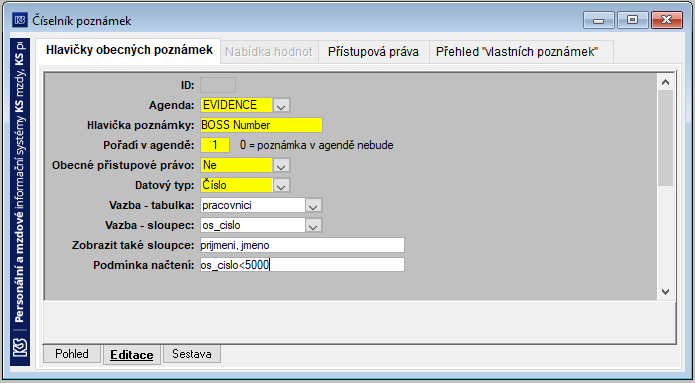
Task: Select the disabled Nabídka hodnot tab
Action: coord(269,52)
